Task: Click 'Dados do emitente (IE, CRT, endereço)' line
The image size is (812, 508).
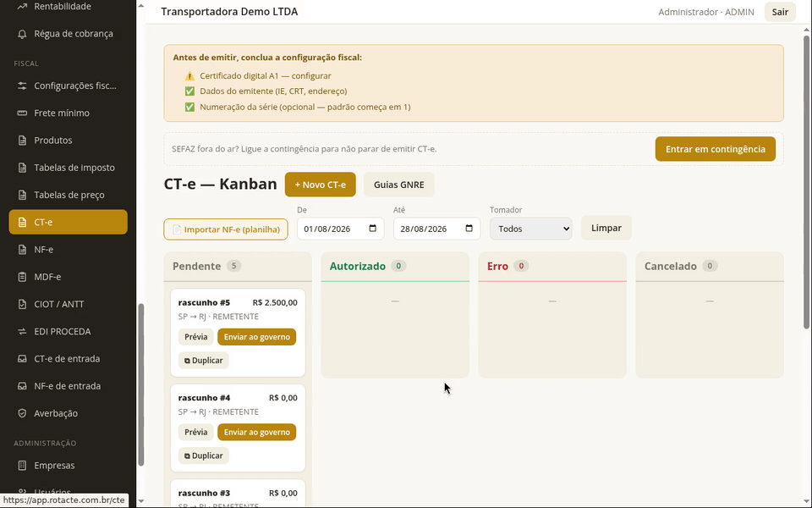Action: (273, 91)
